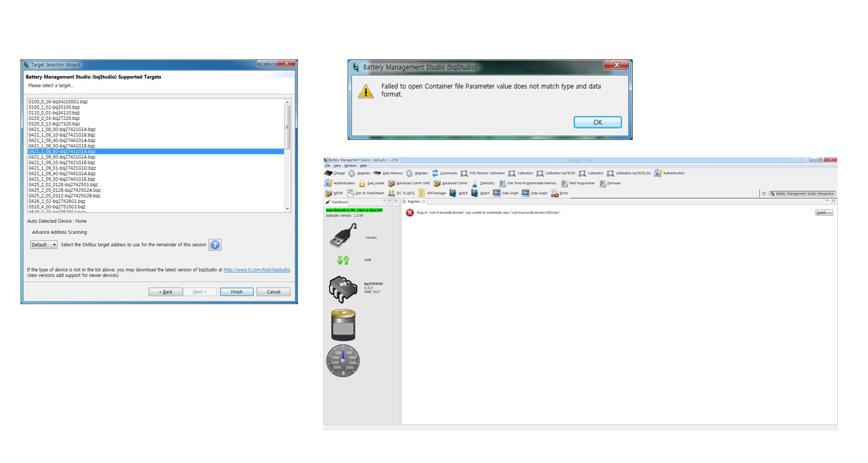Open the View menu in bqStudio
The width and height of the screenshot is (868, 463).
337,165
